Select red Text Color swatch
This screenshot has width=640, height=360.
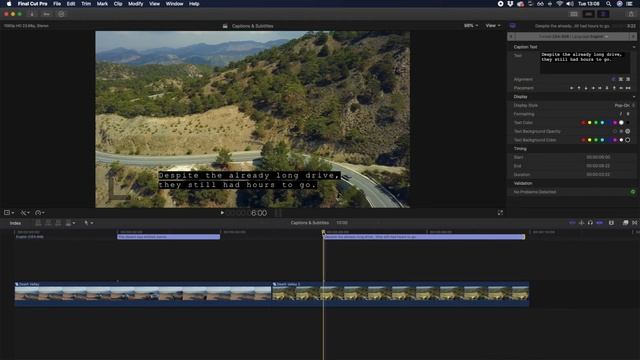(583, 122)
